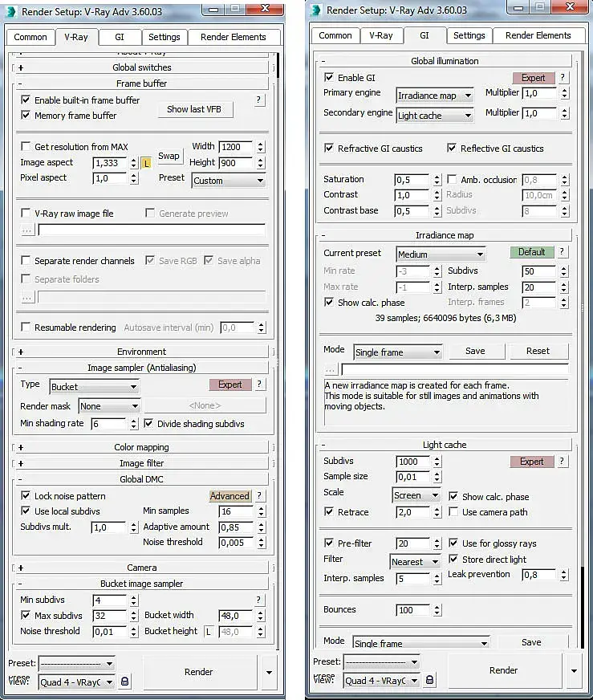Switch to GI tab in left window
593x700 pixels.
pos(120,37)
